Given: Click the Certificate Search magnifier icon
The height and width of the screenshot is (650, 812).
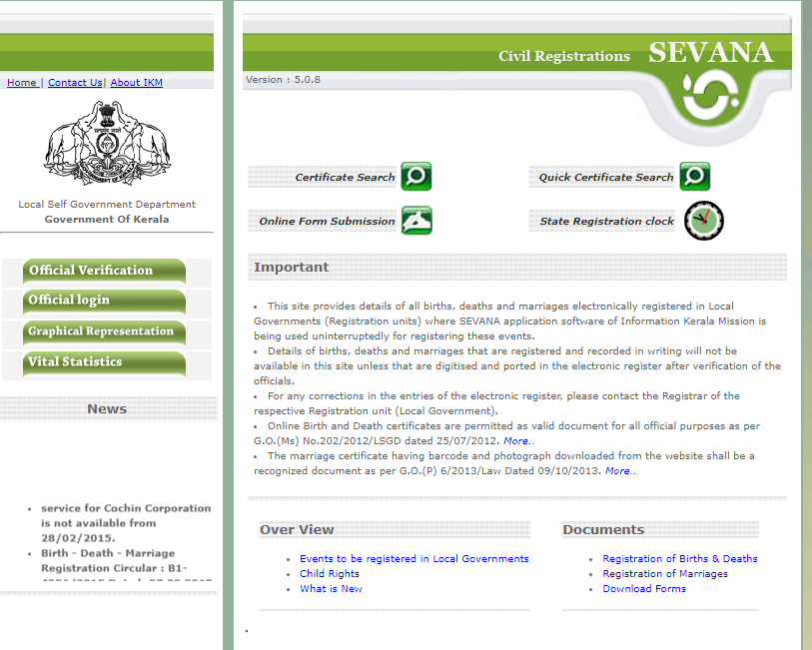Looking at the screenshot, I should (415, 177).
